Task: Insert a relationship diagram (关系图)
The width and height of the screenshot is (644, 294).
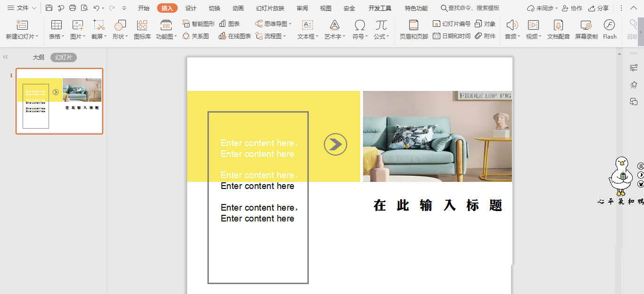Action: pyautogui.click(x=196, y=36)
